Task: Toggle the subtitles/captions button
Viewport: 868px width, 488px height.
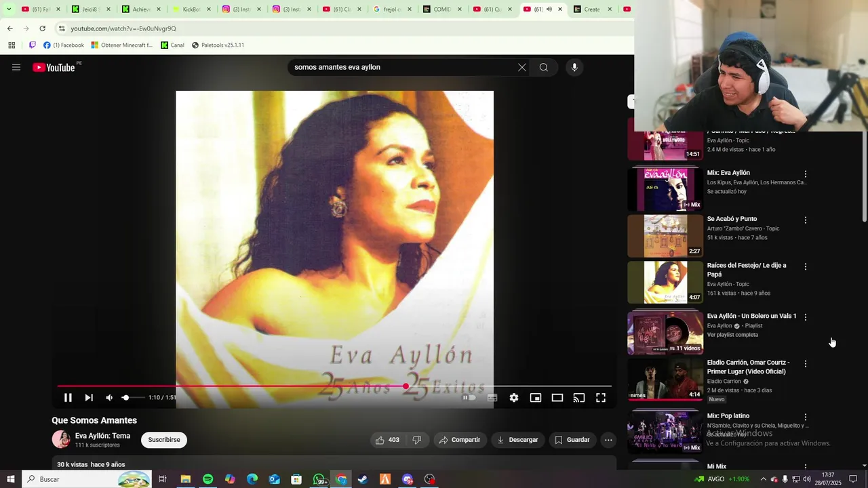Action: pos(492,398)
